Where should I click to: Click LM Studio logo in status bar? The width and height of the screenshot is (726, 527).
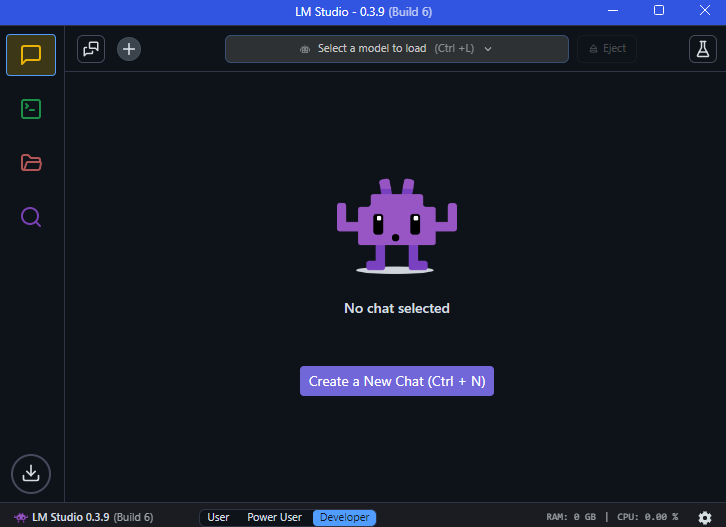click(x=21, y=517)
